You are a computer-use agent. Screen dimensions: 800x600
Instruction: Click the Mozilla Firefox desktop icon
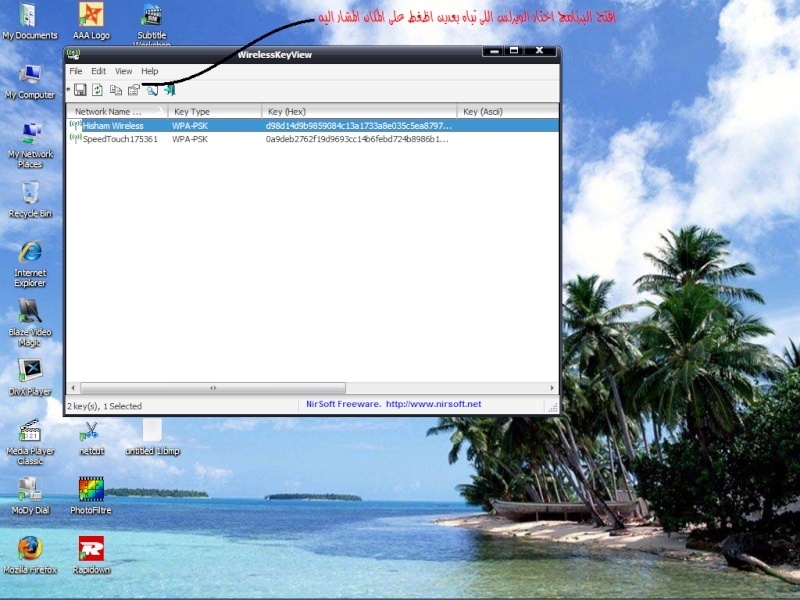(x=30, y=550)
